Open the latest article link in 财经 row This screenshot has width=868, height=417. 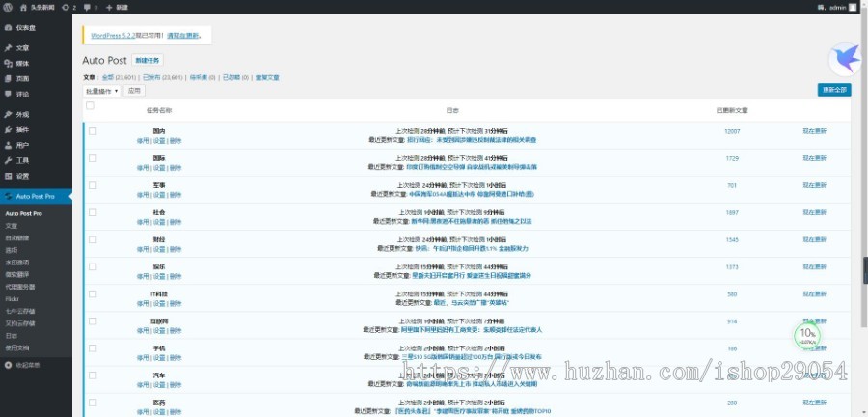point(472,249)
